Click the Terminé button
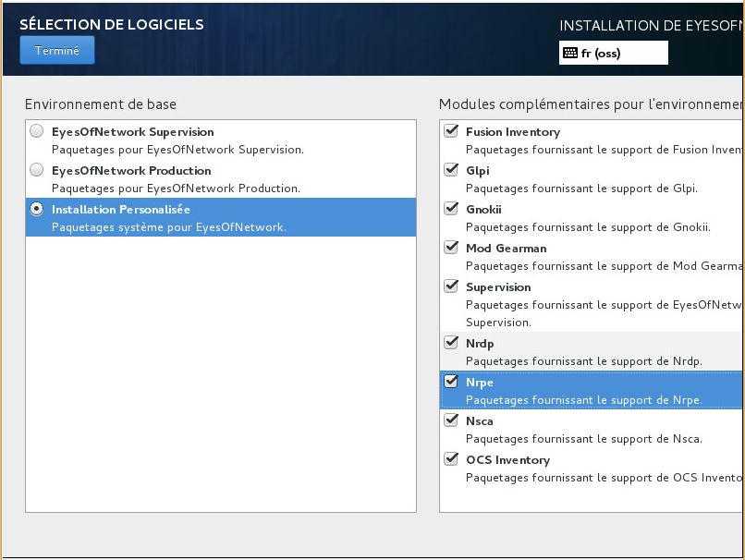 57,50
